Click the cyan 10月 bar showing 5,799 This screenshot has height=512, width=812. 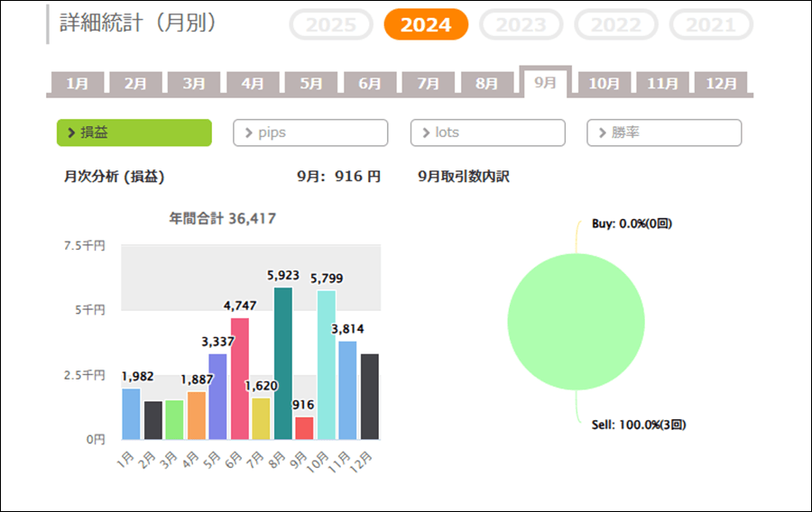coord(326,365)
